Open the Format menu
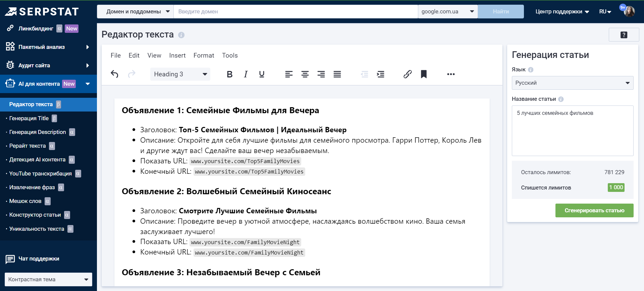This screenshot has width=644, height=291. click(x=204, y=55)
